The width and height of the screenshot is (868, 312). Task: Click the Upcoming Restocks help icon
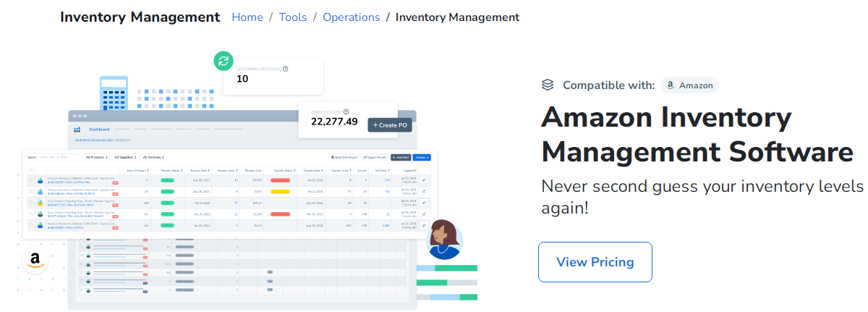pyautogui.click(x=286, y=69)
